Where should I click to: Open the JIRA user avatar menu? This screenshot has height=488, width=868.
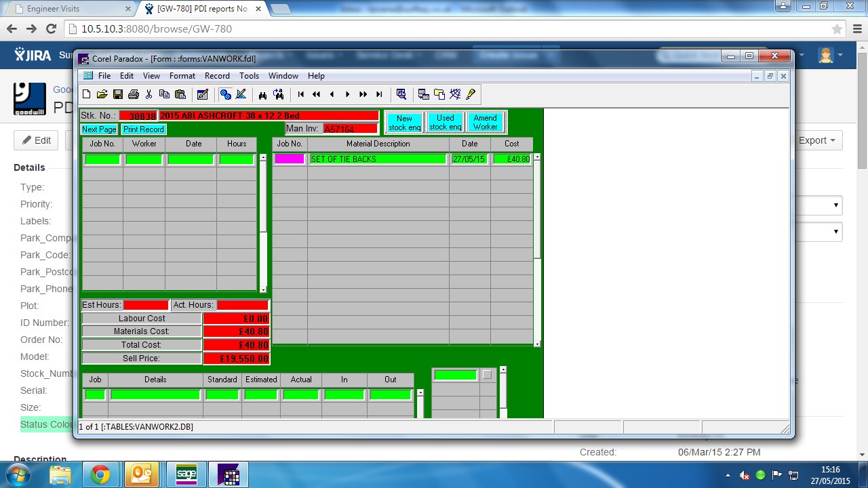[830, 56]
